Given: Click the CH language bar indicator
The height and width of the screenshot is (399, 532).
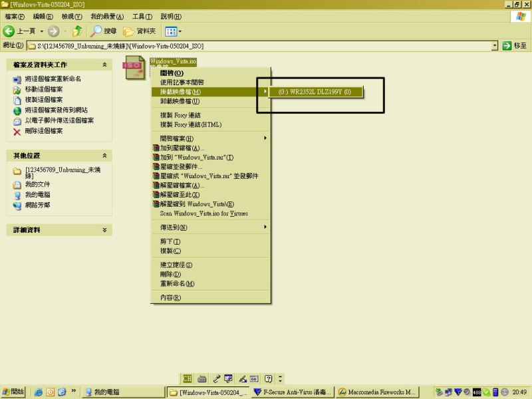Looking at the screenshot, I should pos(188,378).
